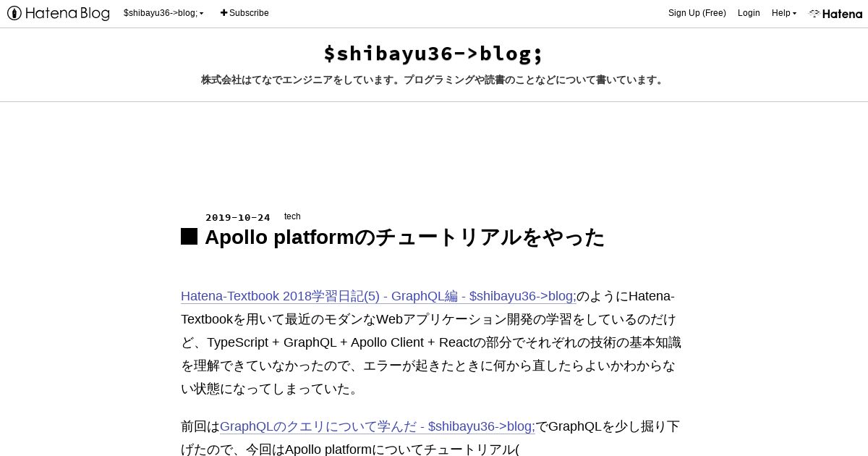868x456 pixels.
Task: Open the Login link
Action: click(749, 13)
